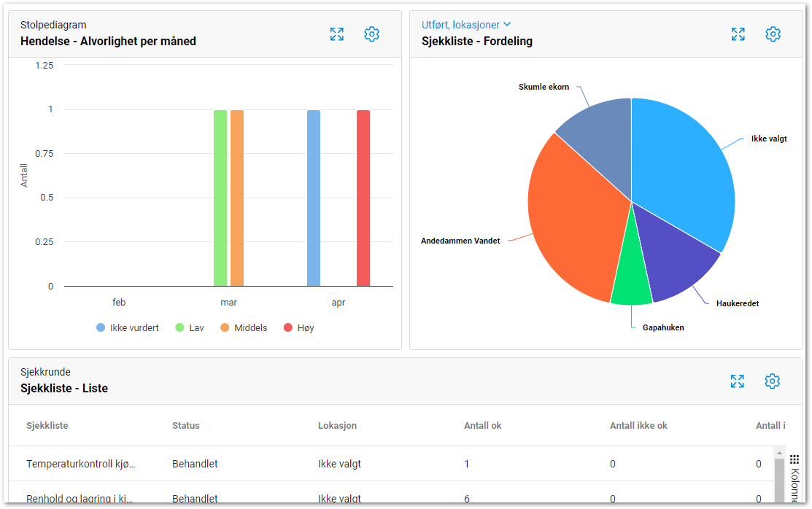Open settings gear for Sjekkliste Liste widget
The height and width of the screenshot is (509, 812).
(772, 381)
